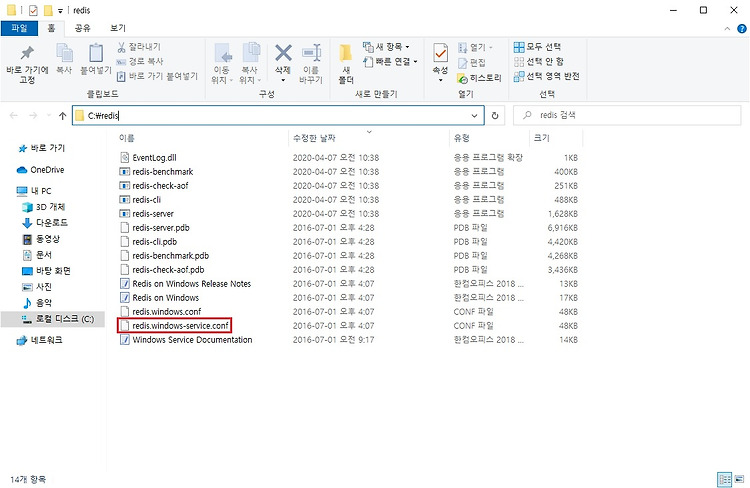This screenshot has height=488, width=750.
Task: Open Help via blue question mark
Action: (x=741, y=29)
